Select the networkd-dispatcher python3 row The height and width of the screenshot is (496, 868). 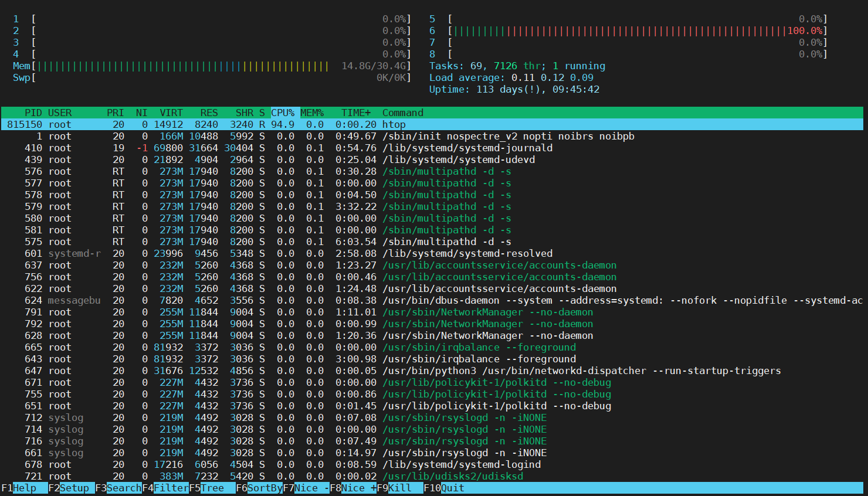pos(432,371)
